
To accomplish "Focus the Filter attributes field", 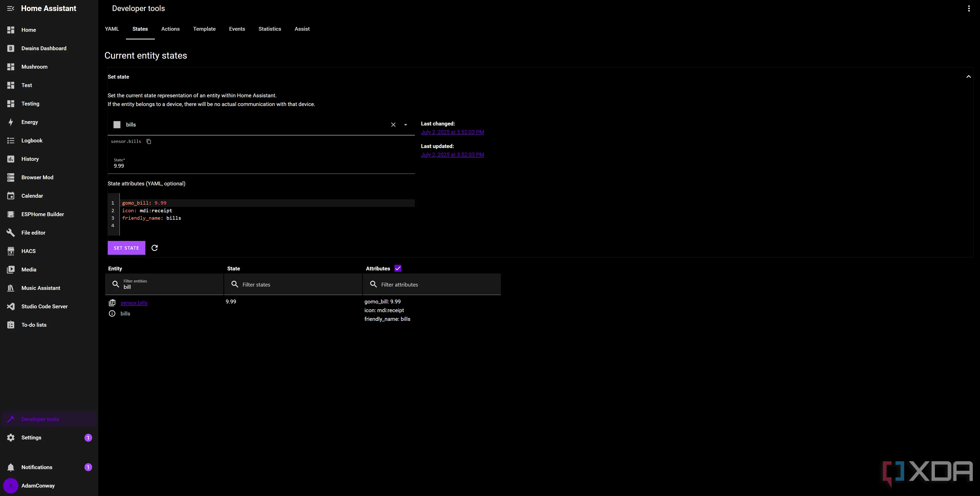I will (x=432, y=284).
